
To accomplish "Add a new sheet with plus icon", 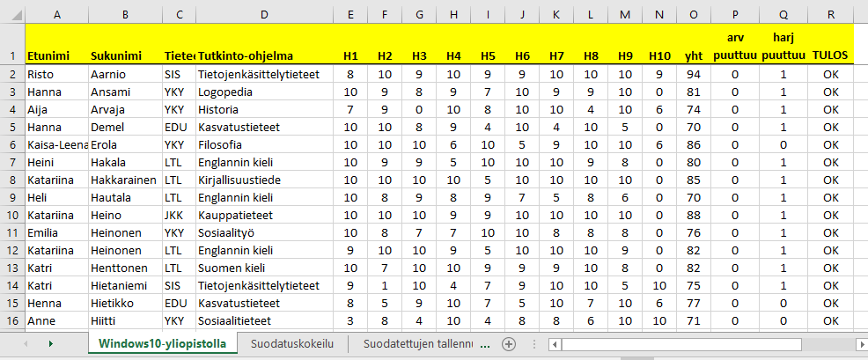I will [508, 344].
